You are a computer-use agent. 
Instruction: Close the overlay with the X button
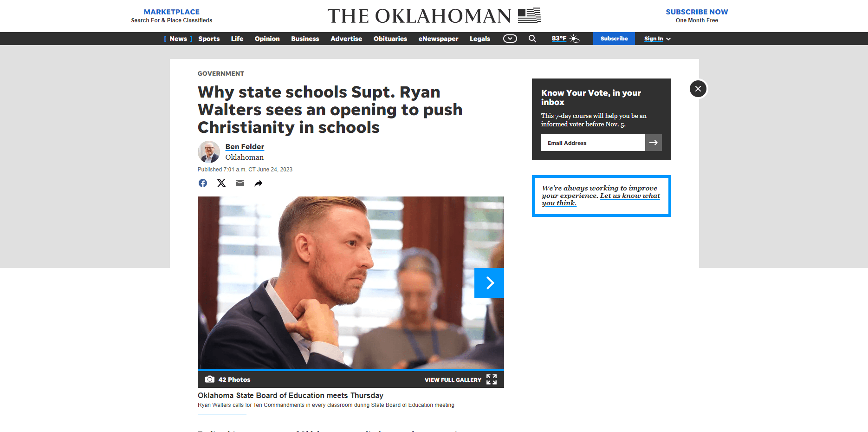point(698,89)
